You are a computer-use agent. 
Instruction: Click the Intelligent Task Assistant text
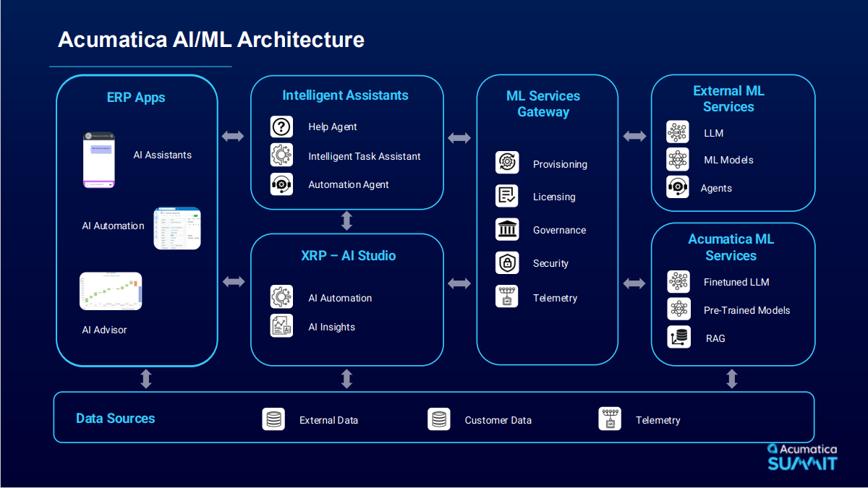(x=365, y=155)
